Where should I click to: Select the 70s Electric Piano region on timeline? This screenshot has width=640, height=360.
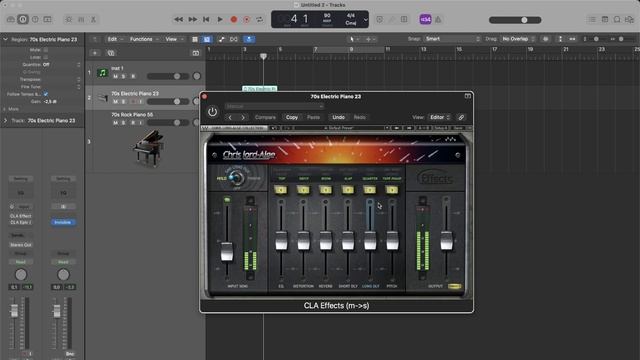pos(260,88)
